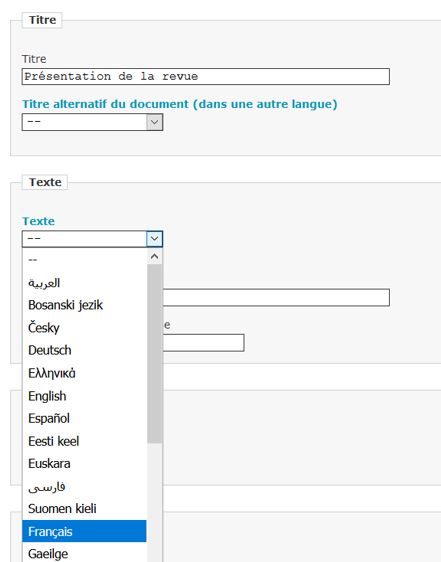Open the Titre alternatif language dropdown

[92, 122]
